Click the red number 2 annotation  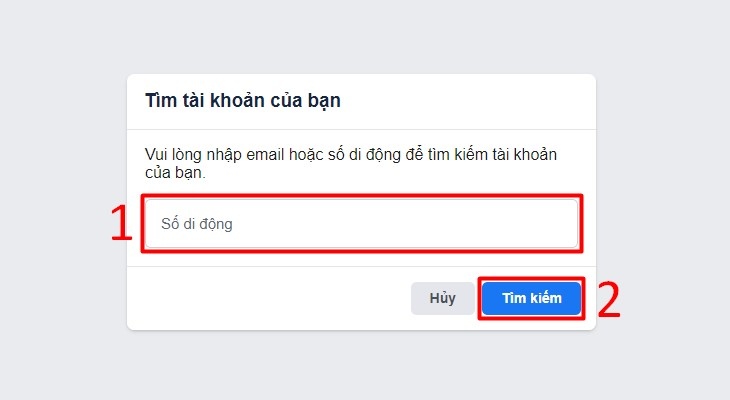[x=609, y=299]
